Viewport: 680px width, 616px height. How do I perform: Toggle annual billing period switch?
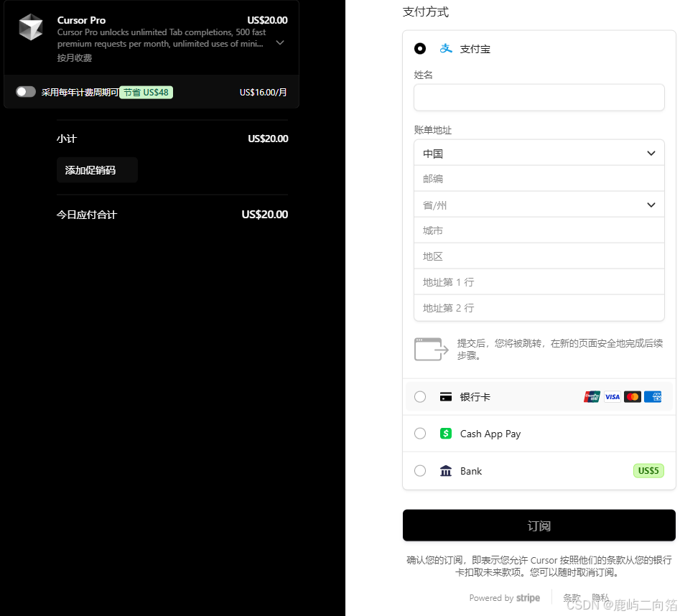tap(26, 92)
